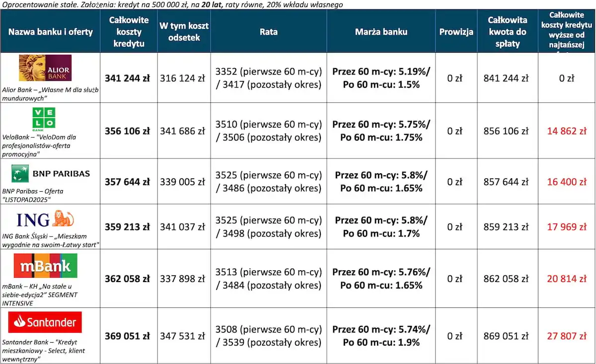This screenshot has height=364, width=596.
Task: Click the Alior Bank logo
Action: [x=45, y=68]
